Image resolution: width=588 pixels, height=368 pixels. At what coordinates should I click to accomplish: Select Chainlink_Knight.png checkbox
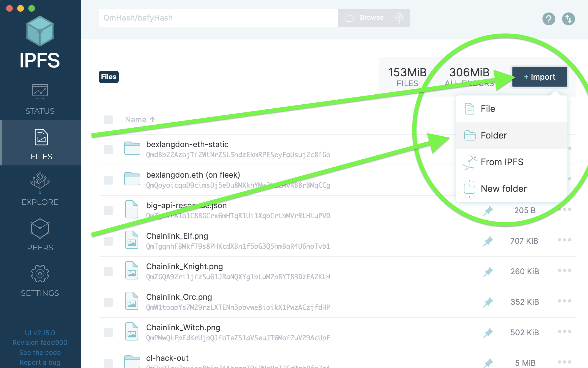(108, 271)
